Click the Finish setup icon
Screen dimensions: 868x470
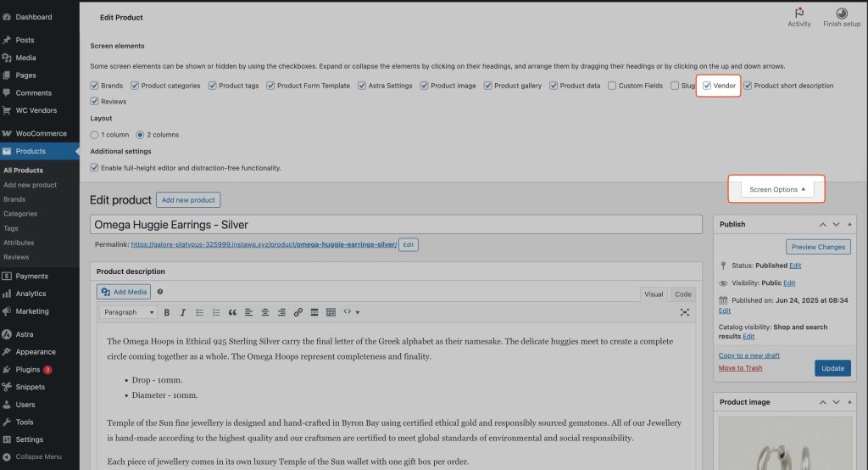click(x=842, y=13)
